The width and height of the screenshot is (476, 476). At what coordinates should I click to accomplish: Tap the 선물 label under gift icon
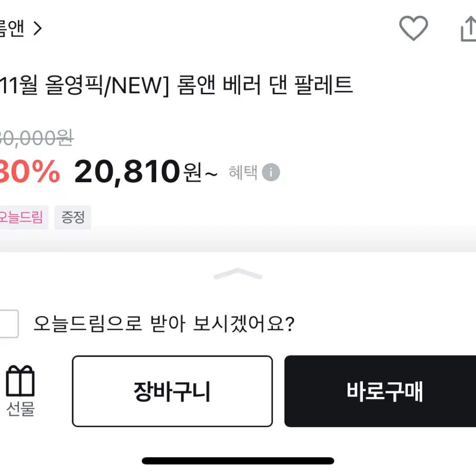pos(20,409)
